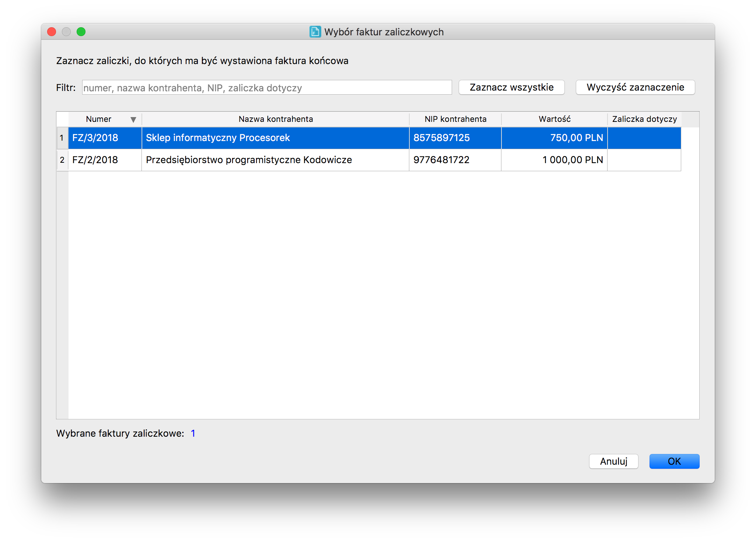Click Sklep informatyczny Procesorek cell

click(x=276, y=138)
